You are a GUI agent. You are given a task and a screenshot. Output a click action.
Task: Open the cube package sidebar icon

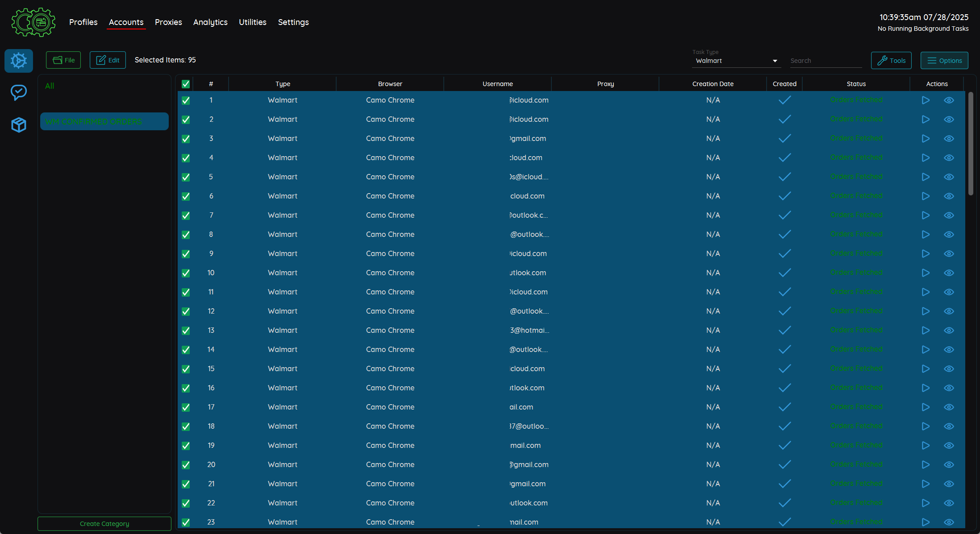coord(19,125)
